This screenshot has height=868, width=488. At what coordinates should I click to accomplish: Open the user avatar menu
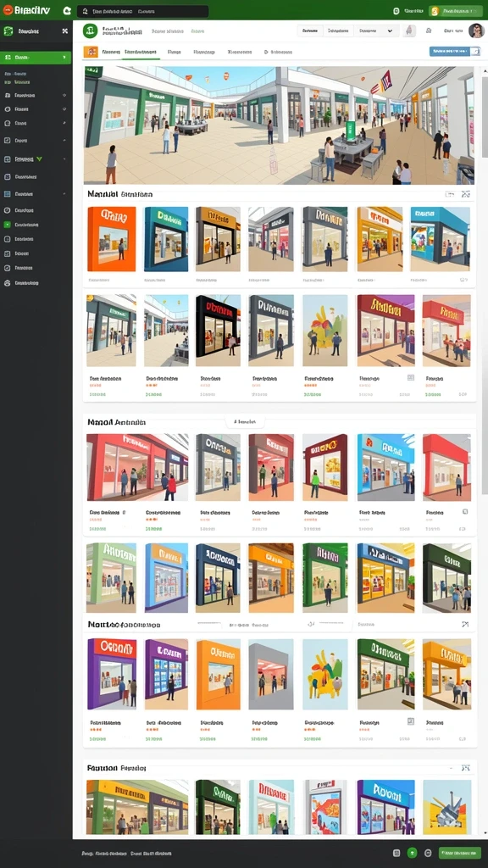click(x=476, y=31)
